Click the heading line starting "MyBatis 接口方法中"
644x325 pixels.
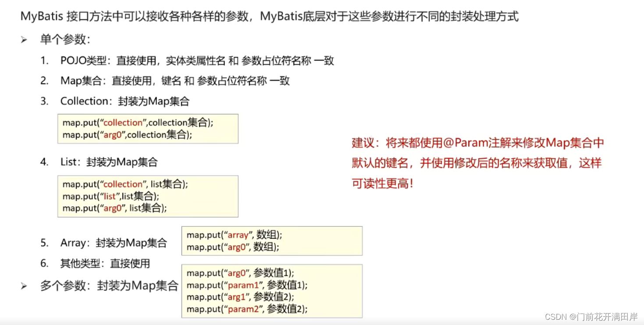270,17
